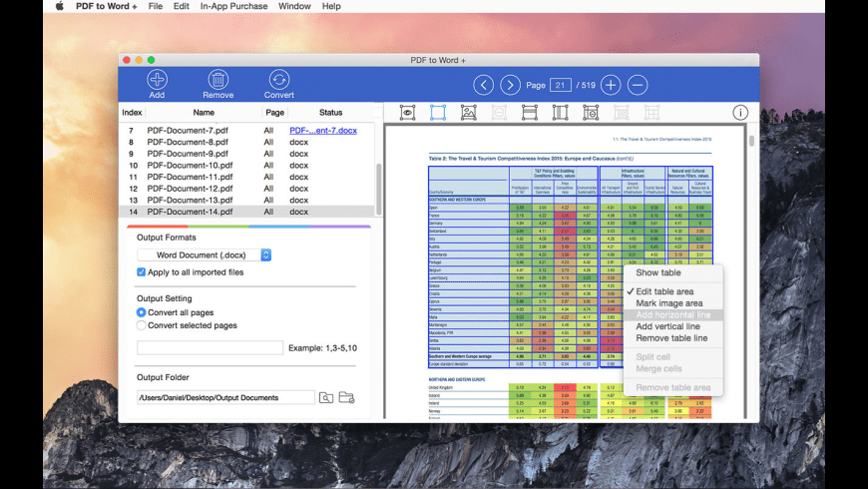Select Remove table line menu entry
This screenshot has height=489, width=868.
pyautogui.click(x=671, y=338)
